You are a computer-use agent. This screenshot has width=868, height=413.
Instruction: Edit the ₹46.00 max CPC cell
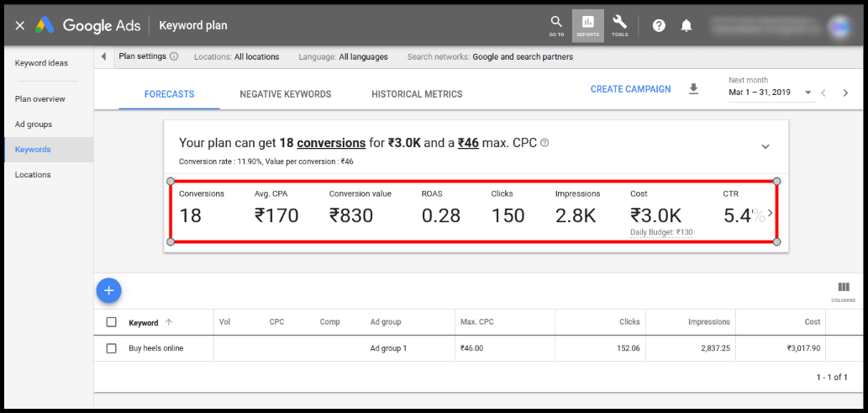pos(471,349)
